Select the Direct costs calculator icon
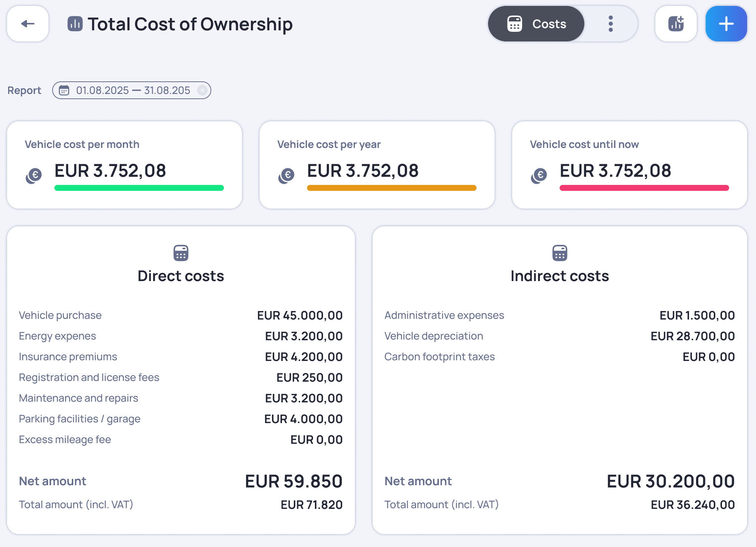This screenshot has height=547, width=756. tap(181, 253)
